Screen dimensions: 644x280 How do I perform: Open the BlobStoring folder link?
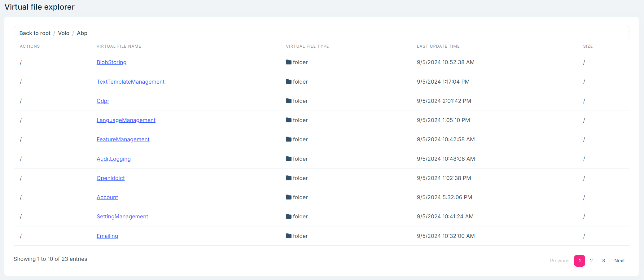(112, 62)
